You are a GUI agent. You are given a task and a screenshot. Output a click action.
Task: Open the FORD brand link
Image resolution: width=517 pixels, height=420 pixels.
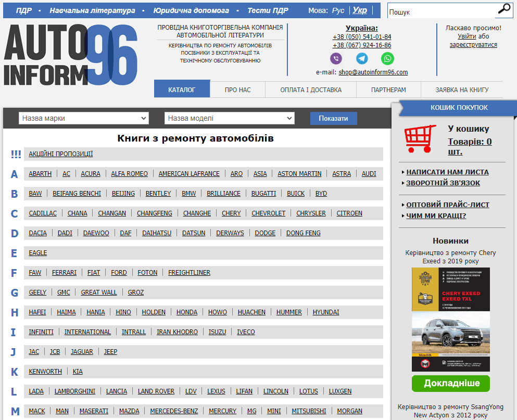click(x=119, y=273)
